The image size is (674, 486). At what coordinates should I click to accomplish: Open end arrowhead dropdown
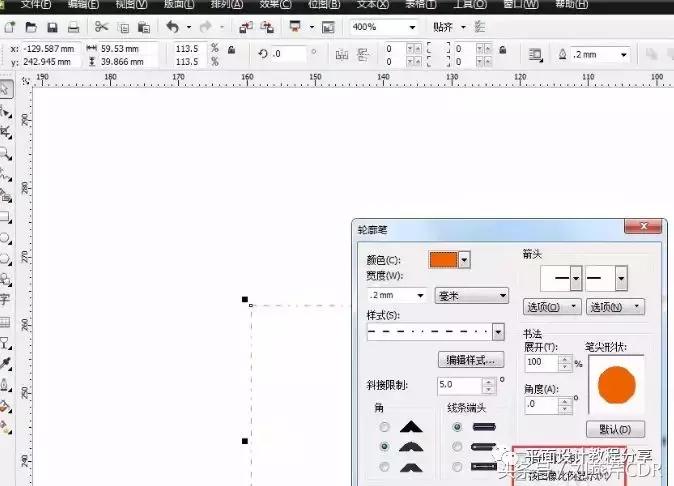click(621, 278)
